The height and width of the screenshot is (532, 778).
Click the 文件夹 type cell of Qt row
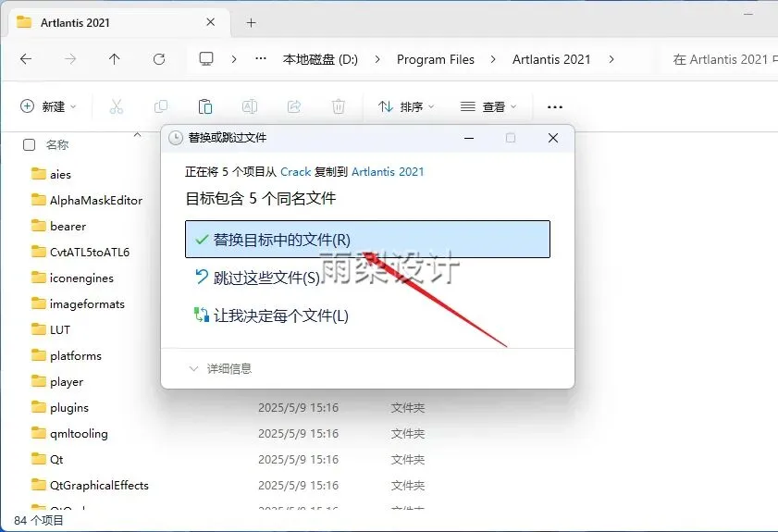click(408, 459)
